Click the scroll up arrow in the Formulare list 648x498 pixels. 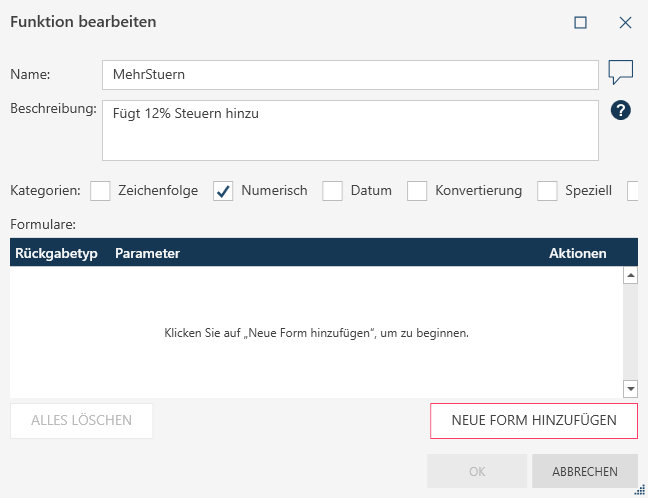630,275
